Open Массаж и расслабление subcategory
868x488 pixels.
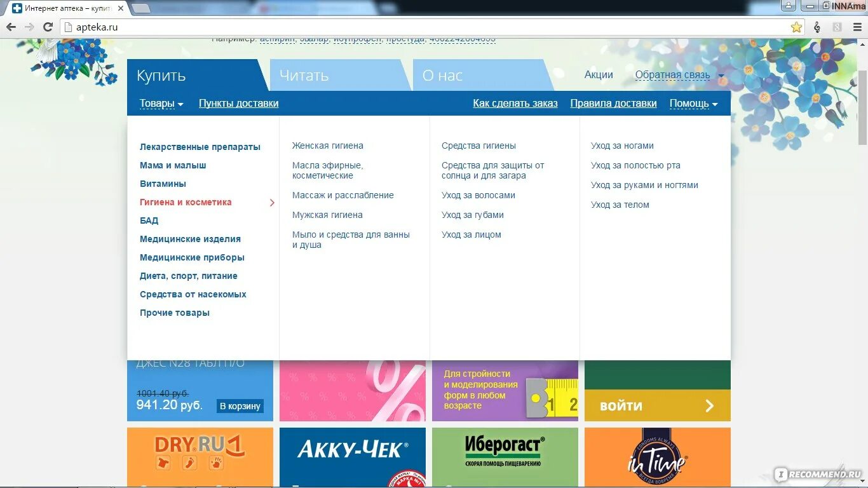coord(343,195)
